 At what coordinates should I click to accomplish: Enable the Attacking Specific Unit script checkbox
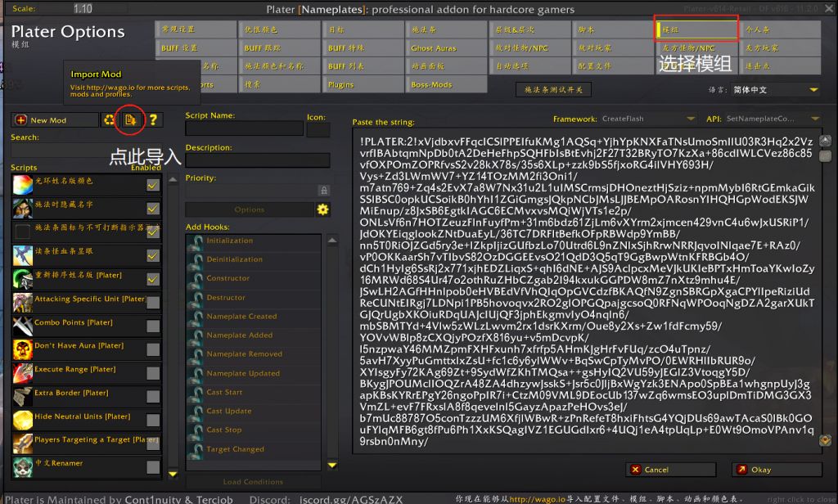153,303
